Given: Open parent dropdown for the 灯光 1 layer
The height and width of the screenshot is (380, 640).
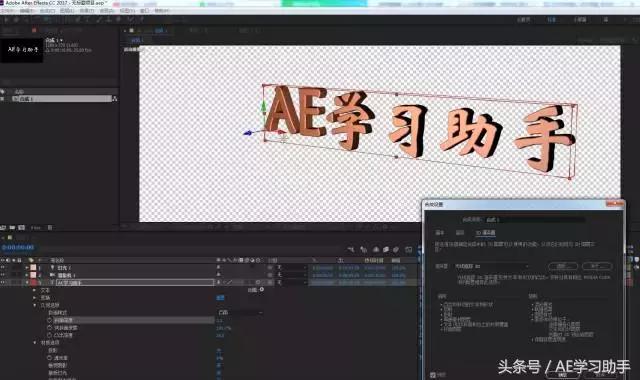Looking at the screenshot, I should (291, 268).
